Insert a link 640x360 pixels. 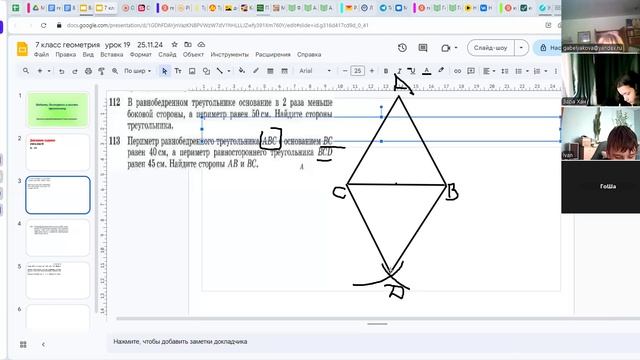pos(457,71)
